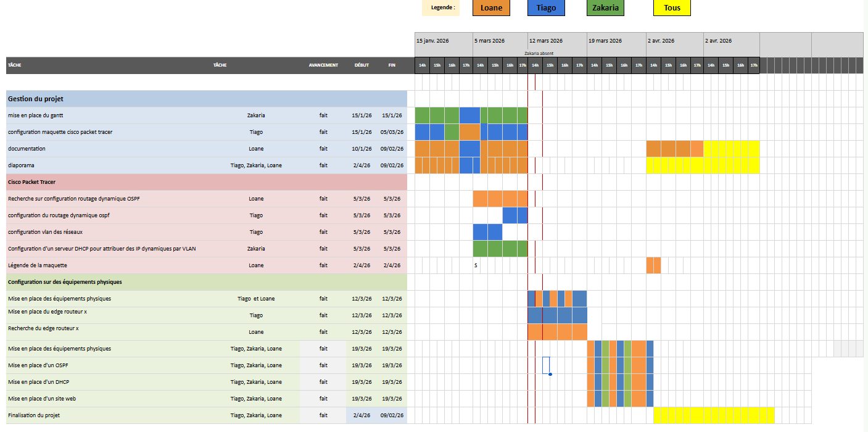Click 'fait' status in the documentation row

(x=323, y=149)
